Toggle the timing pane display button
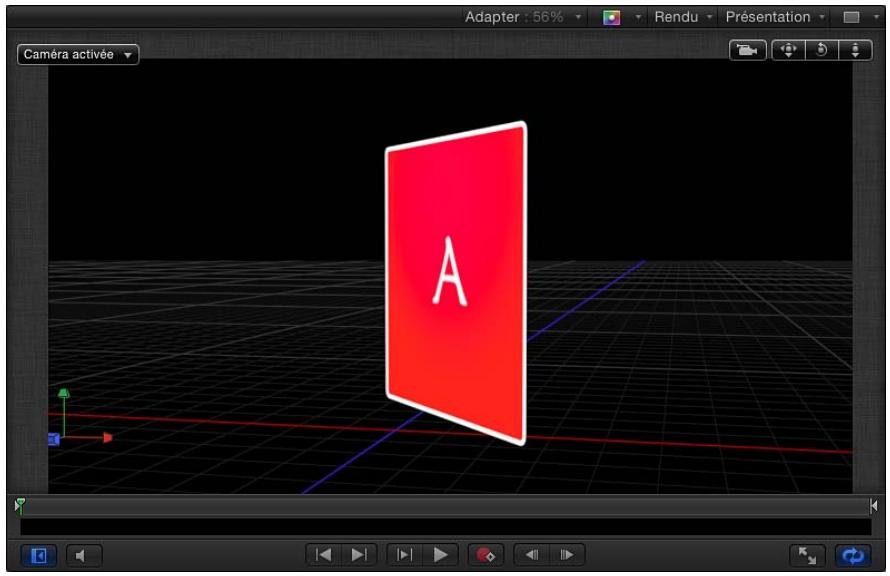890x576 pixels. [39, 556]
